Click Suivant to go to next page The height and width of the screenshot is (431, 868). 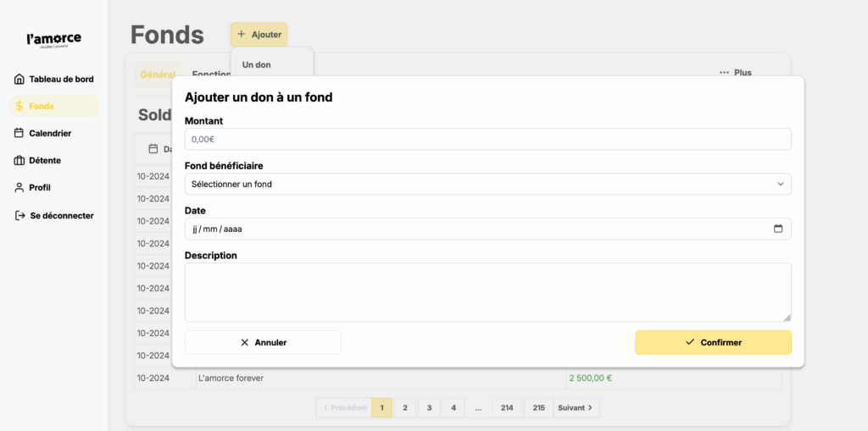pyautogui.click(x=576, y=408)
